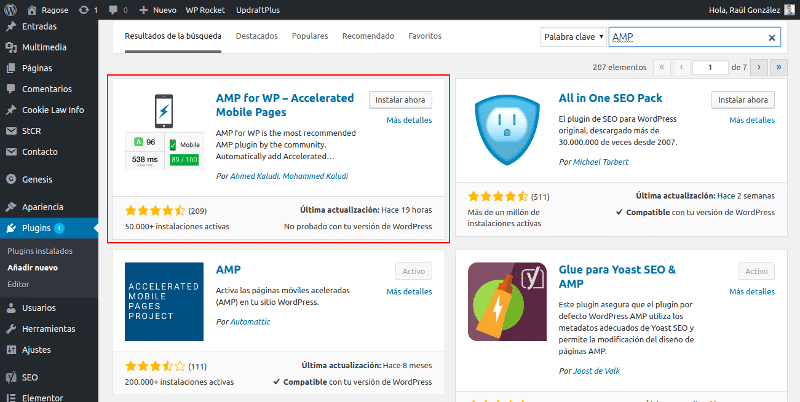Open the All in One SEO Pack title
Image resolution: width=800 pixels, height=402 pixels.
610,98
